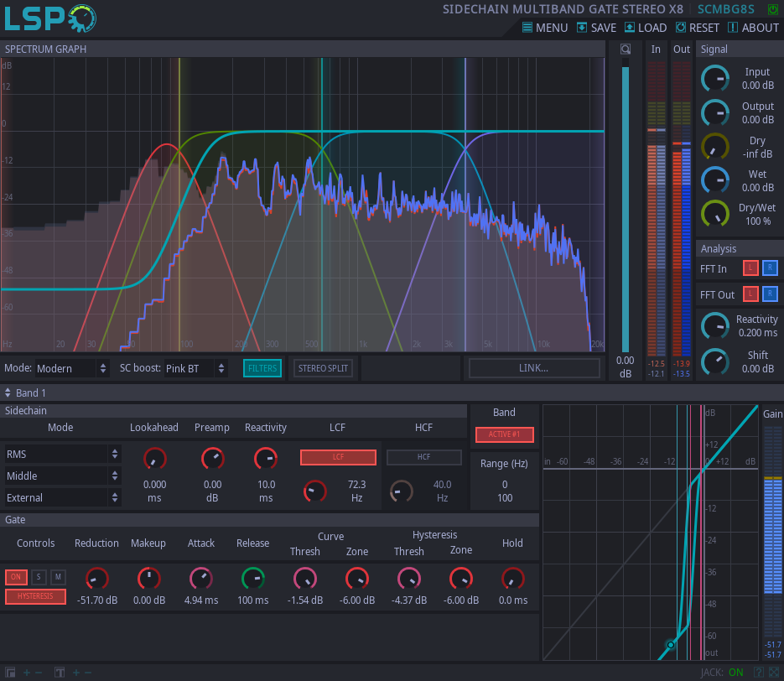Open the ABOUT dialog

coord(753,28)
